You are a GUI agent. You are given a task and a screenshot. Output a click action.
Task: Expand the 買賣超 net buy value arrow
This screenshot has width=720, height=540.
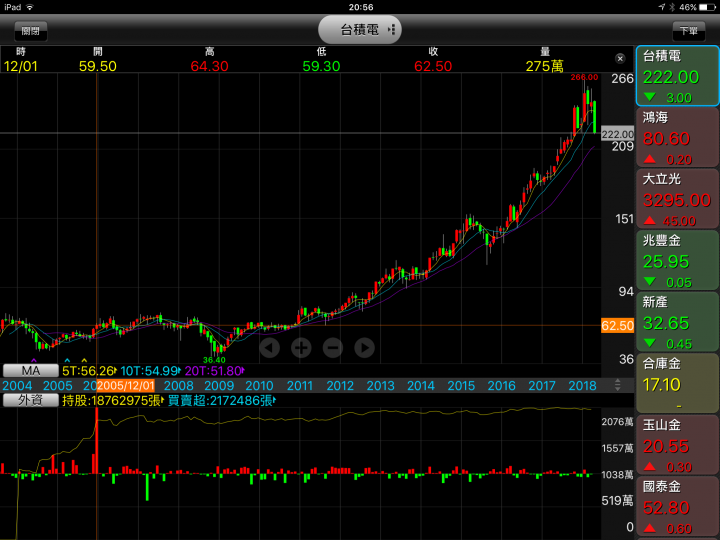point(275,400)
